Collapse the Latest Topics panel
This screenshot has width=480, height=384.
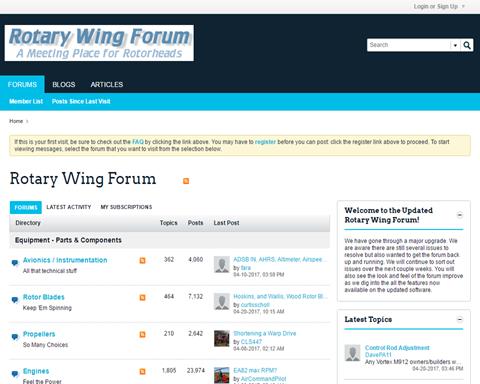click(x=460, y=319)
